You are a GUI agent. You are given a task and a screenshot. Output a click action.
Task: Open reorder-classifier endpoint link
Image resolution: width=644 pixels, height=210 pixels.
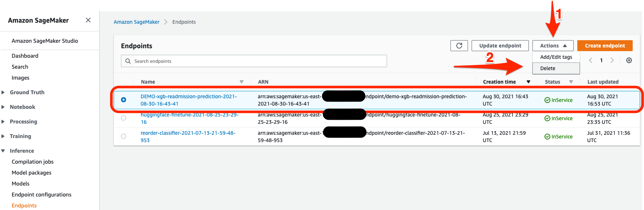pos(188,137)
